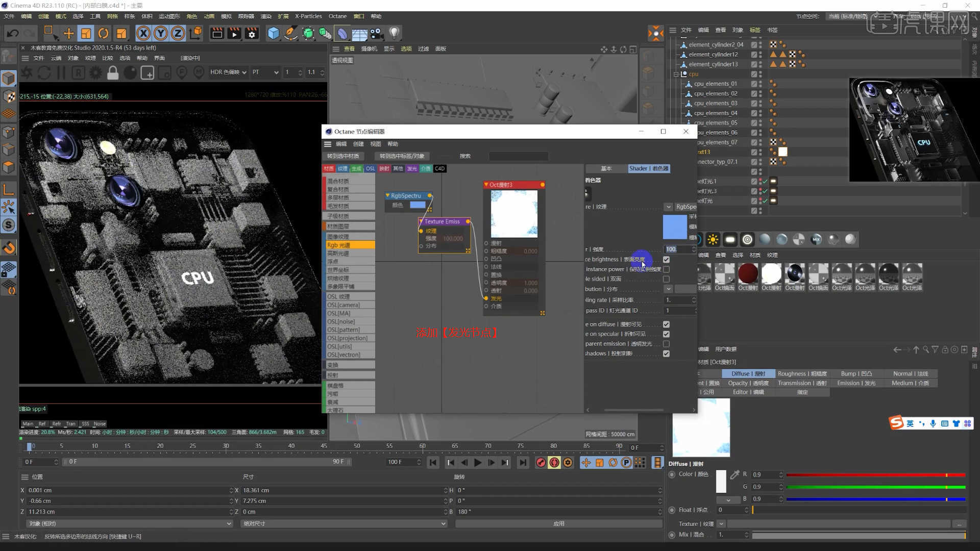Click the Octane logo icon above the Object panel
980x551 pixels.
tap(656, 33)
